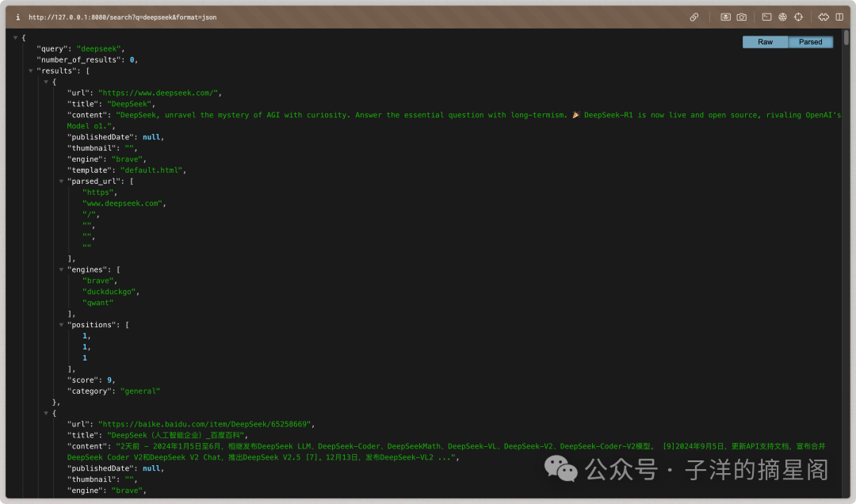Click the first result's publishedDate null value
Screen dimensions: 856x504
pos(151,137)
